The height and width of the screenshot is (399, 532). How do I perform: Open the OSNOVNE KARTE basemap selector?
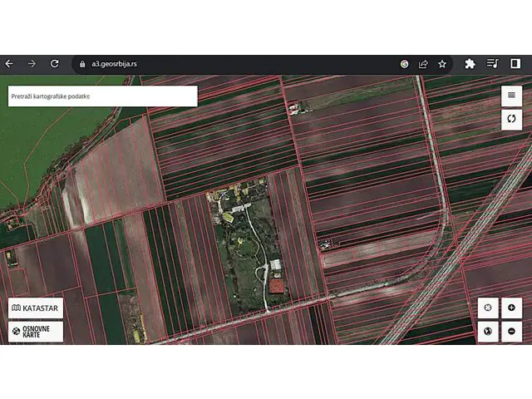[x=36, y=332]
